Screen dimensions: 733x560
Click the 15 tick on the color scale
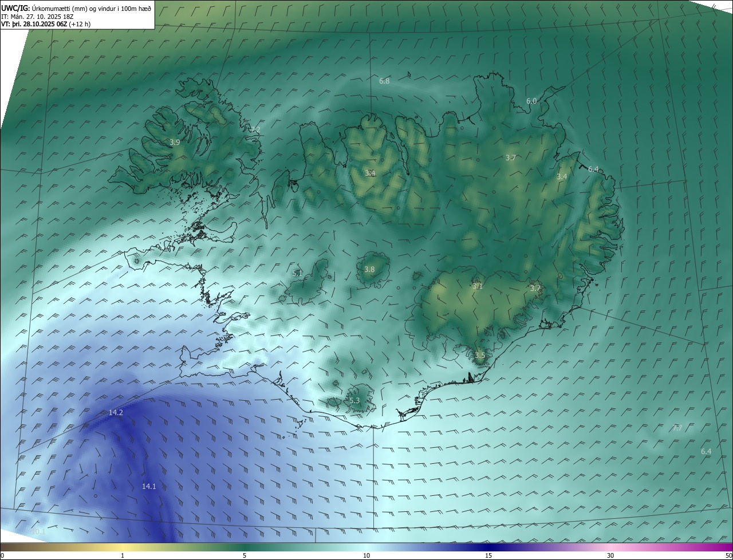[488, 555]
